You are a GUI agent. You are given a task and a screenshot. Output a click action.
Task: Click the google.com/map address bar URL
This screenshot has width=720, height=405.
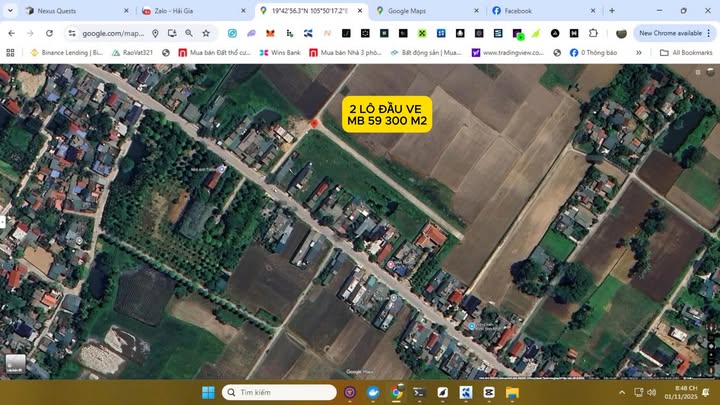113,33
